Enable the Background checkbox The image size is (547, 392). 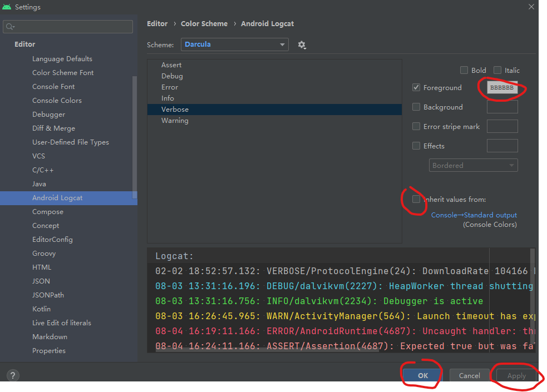(x=416, y=107)
